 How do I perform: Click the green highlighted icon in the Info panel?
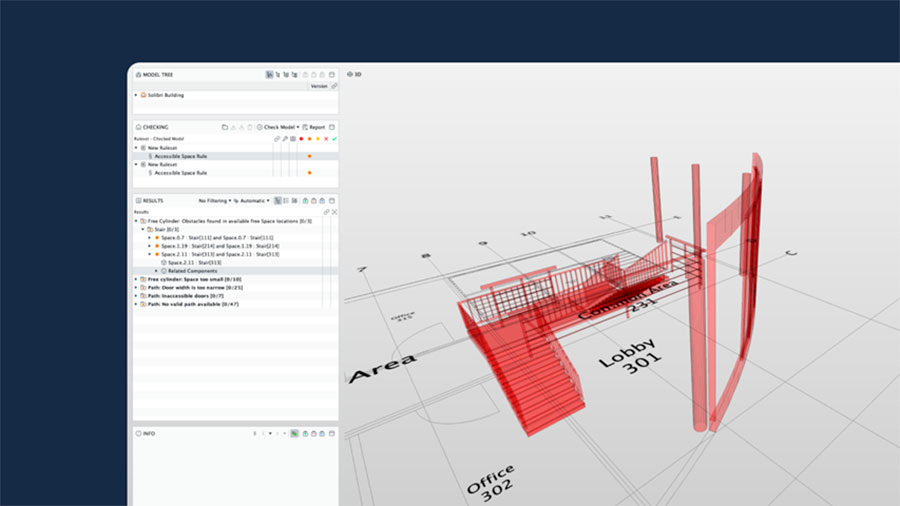tap(294, 433)
